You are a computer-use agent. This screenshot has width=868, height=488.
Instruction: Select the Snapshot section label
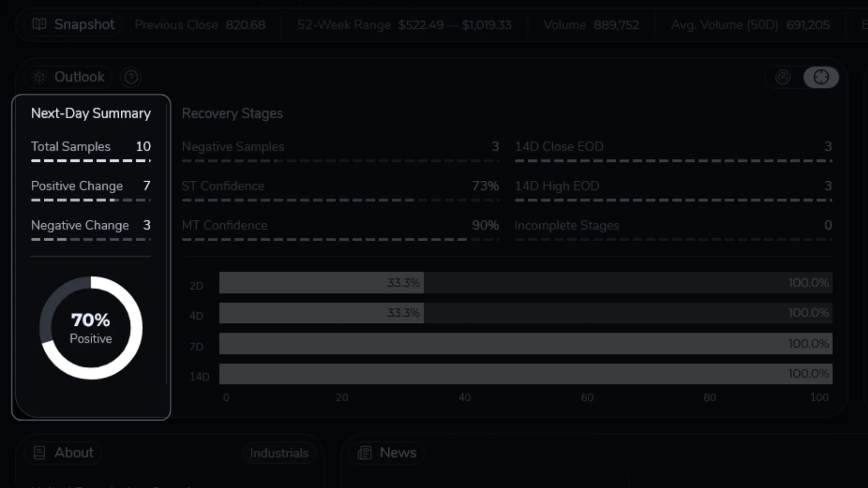85,24
